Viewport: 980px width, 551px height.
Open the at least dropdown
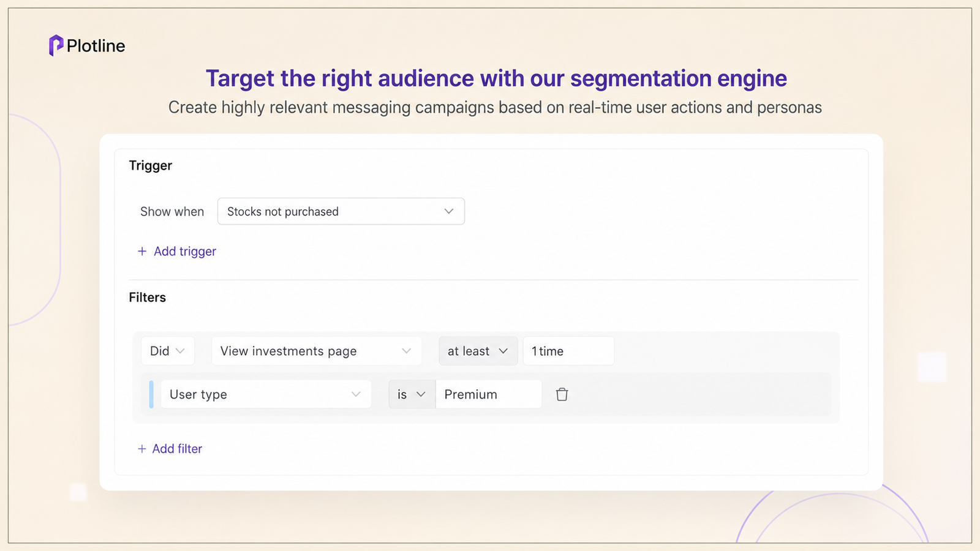tap(478, 351)
